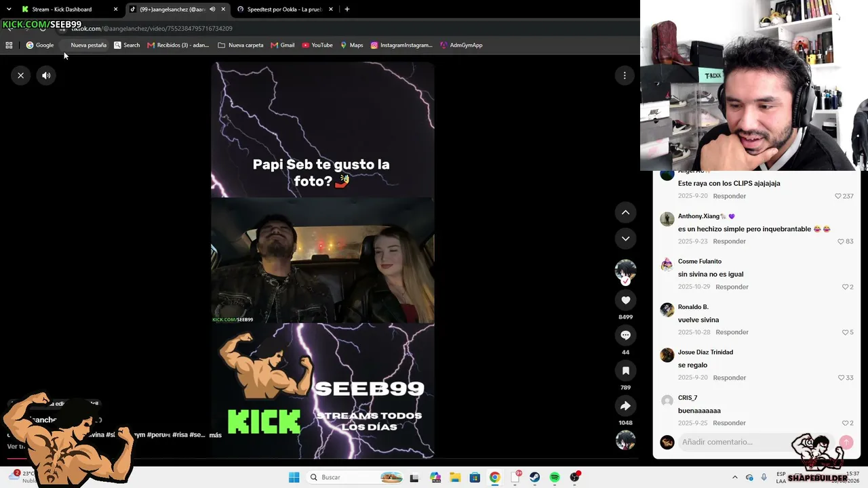Follow the creator via avatar button
Image resolution: width=868 pixels, height=488 pixels.
pos(625,271)
